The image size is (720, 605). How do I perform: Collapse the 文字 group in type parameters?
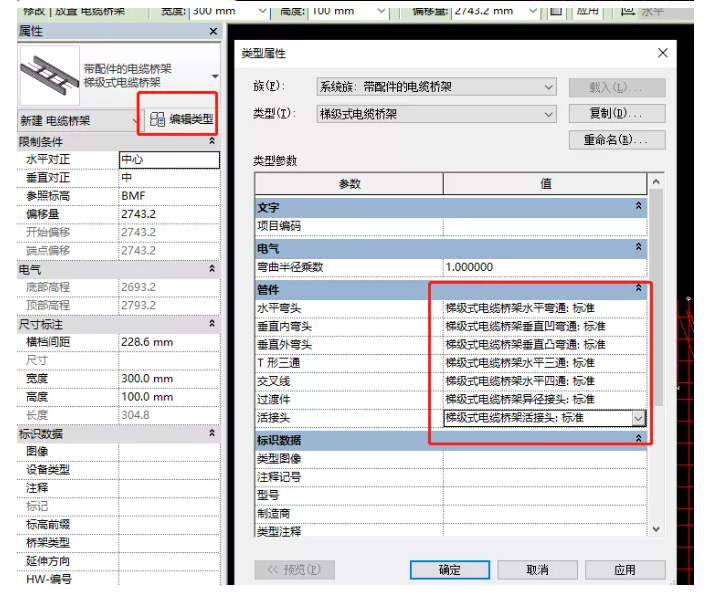point(638,206)
